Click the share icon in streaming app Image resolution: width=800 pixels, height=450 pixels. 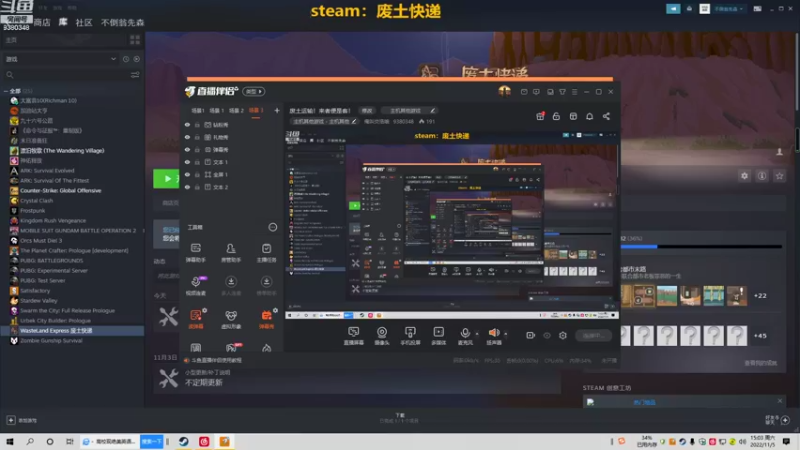tap(606, 116)
